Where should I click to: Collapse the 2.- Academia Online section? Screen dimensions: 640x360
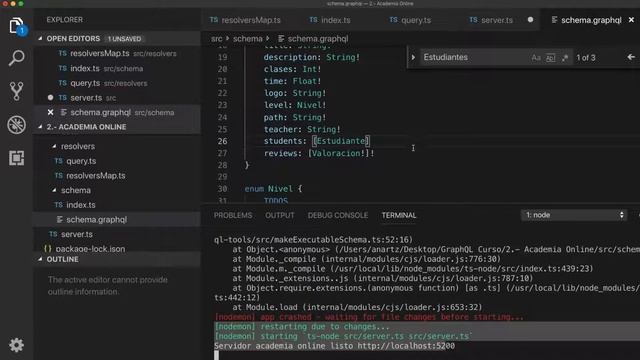(x=40, y=127)
